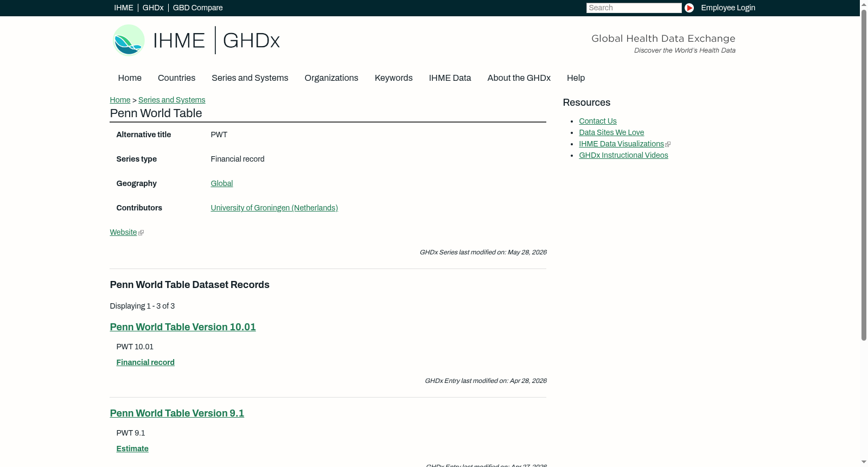This screenshot has height=467, width=868.
Task: Open the Global geography link
Action: pos(222,183)
